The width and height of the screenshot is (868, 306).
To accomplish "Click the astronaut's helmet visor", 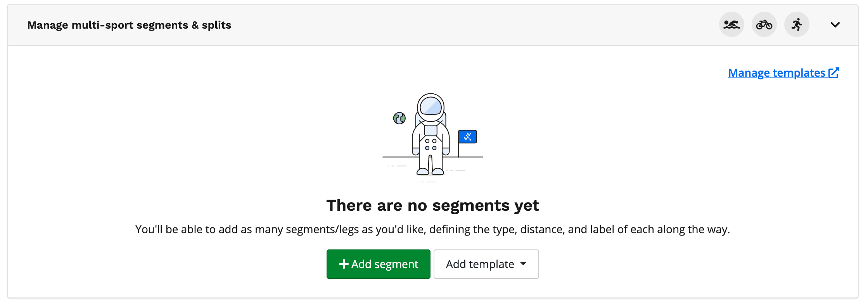I will click(431, 106).
